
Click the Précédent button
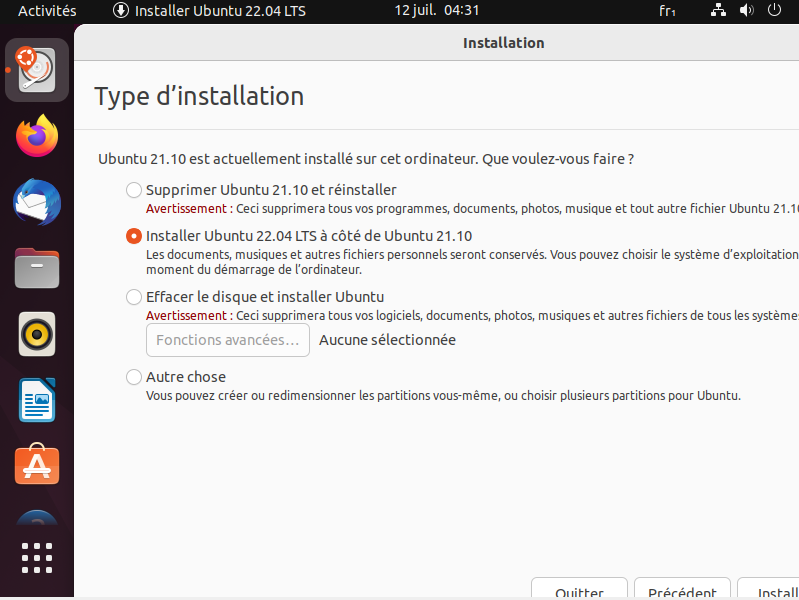682,588
